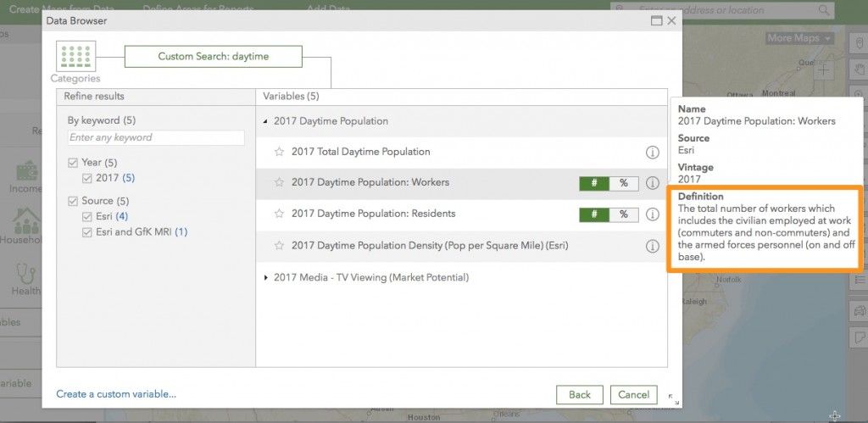The image size is (868, 423).
Task: Open the Create Maps from Data tab
Action: [61, 8]
